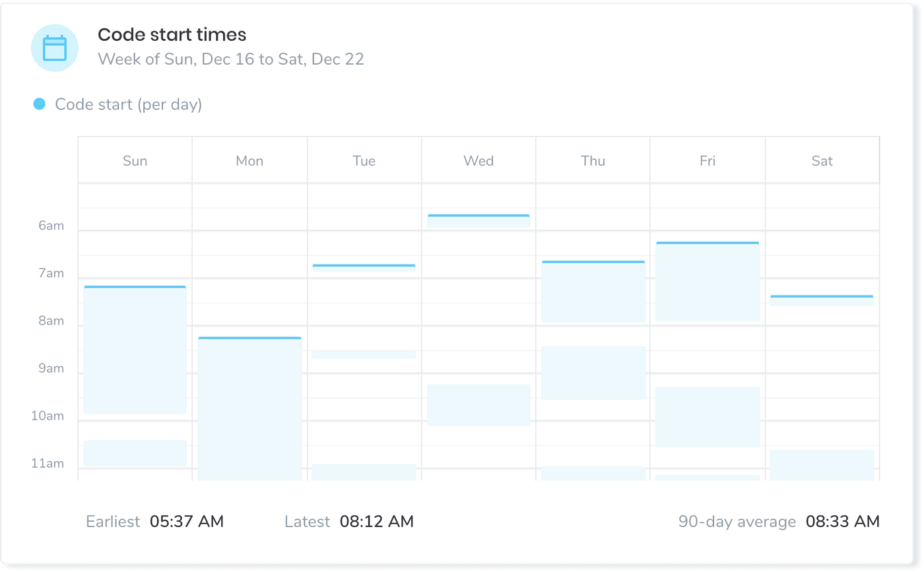This screenshot has width=924, height=572.
Task: Select the Fri column header
Action: [708, 160]
